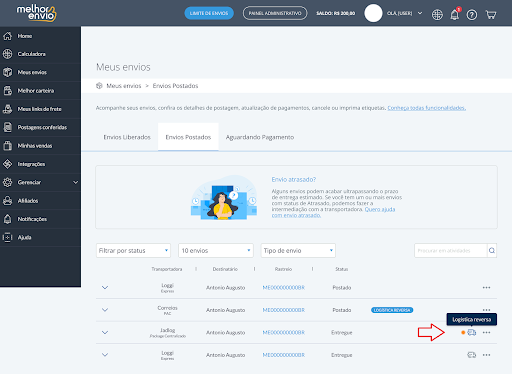Viewport: 512px width, 374px height.
Task: Open more options for Loggi Postado row
Action: [x=486, y=287]
